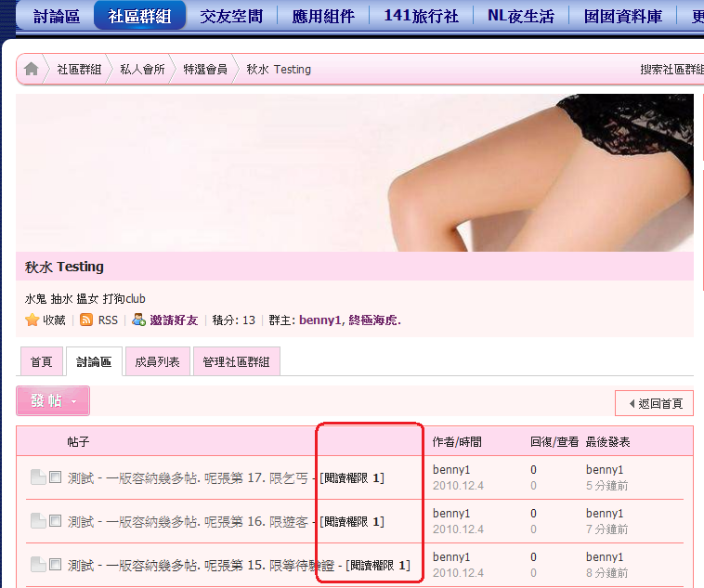Open breadcrumb link 特選會員
Screen dimensions: 704x588
(205, 69)
